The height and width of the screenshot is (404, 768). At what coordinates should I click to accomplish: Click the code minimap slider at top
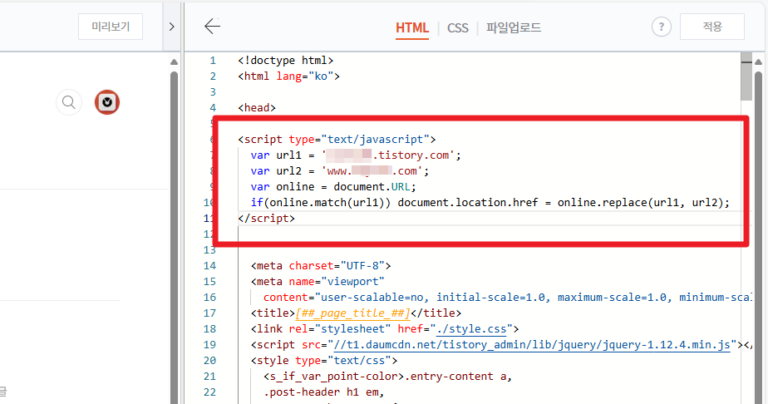coord(746,77)
